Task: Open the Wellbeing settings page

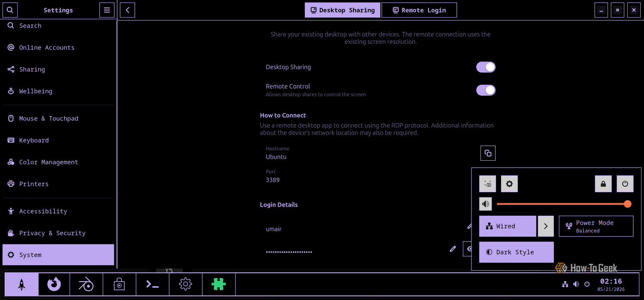Action: coord(58,91)
